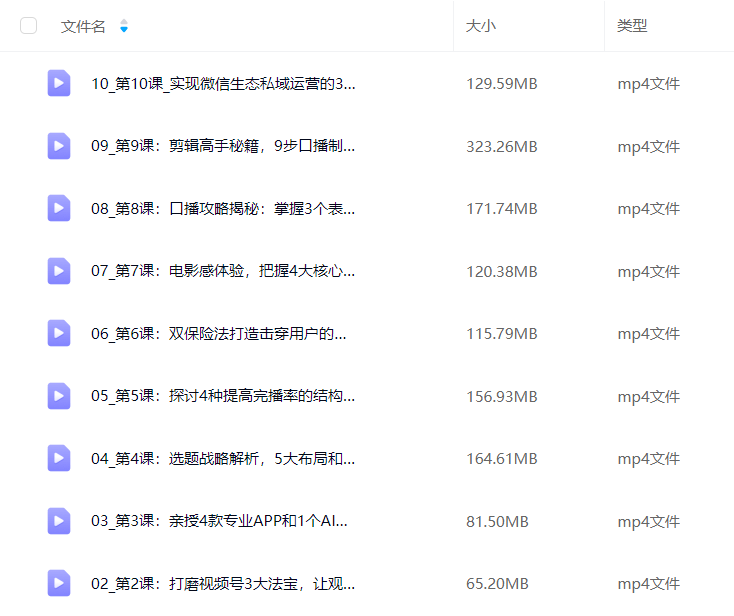Open file 09_第9课：剪辑高手秘籍
Viewport: 734px width, 616px height.
(x=223, y=146)
